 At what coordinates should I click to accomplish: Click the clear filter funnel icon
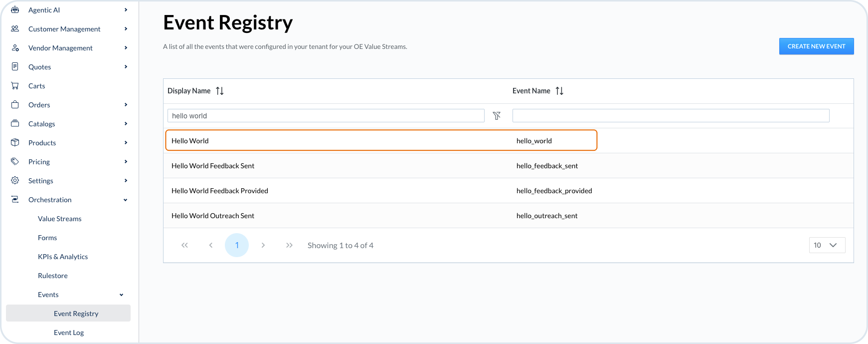tap(497, 116)
